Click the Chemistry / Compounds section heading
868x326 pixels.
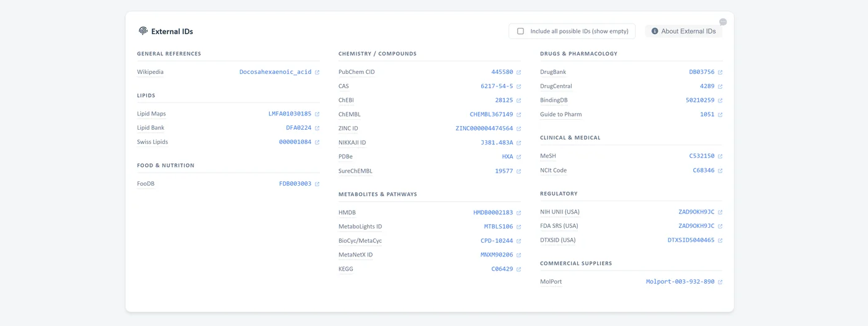click(378, 54)
